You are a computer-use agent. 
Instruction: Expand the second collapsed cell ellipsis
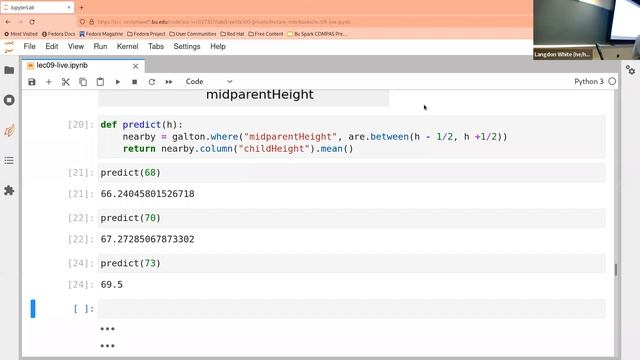point(107,346)
